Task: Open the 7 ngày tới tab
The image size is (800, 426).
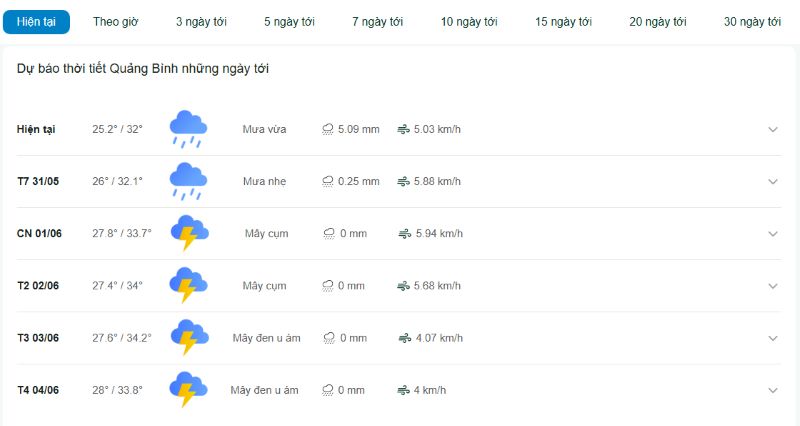Action: click(x=378, y=22)
